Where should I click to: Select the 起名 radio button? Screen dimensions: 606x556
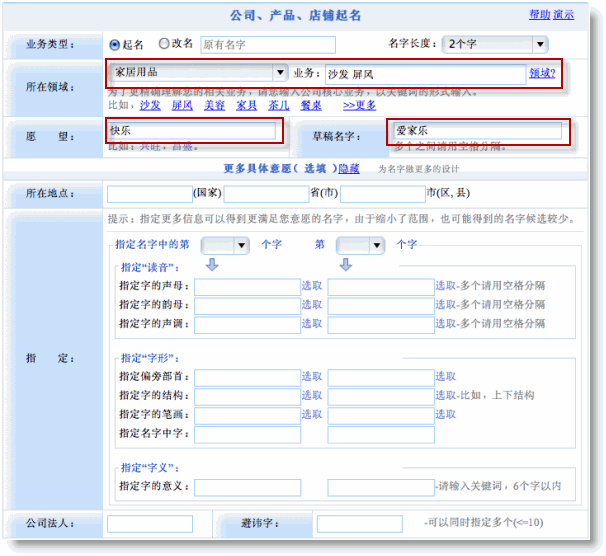pyautogui.click(x=114, y=44)
